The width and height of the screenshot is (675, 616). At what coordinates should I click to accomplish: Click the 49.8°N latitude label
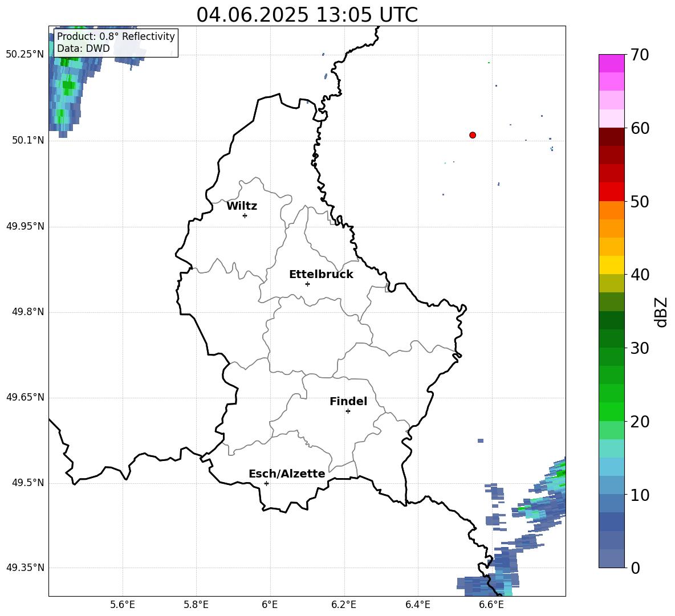[28, 312]
